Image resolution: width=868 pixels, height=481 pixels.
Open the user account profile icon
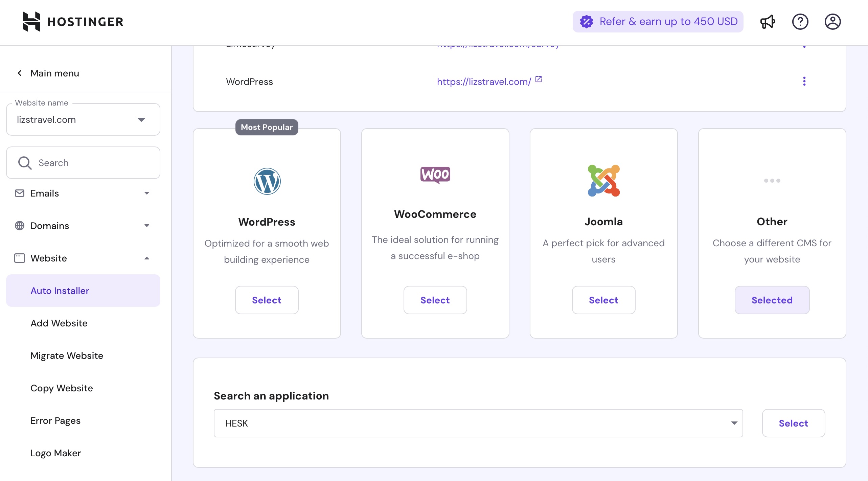tap(832, 22)
